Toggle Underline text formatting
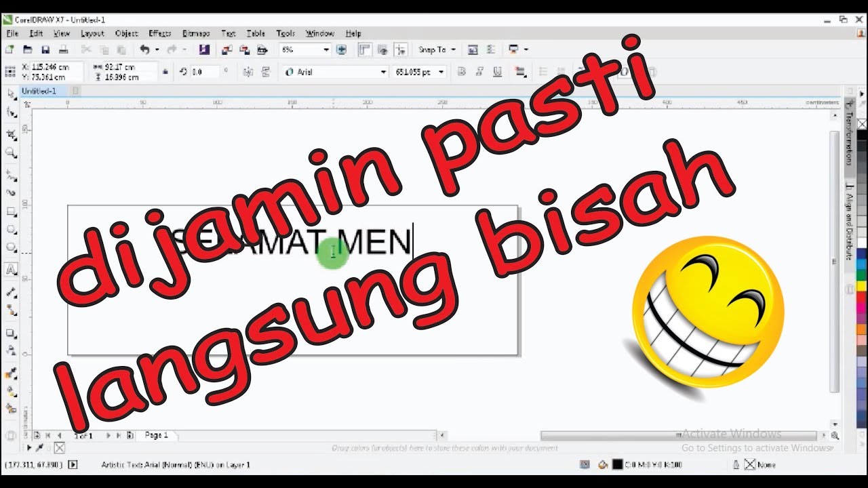The image size is (868, 488). click(x=498, y=71)
